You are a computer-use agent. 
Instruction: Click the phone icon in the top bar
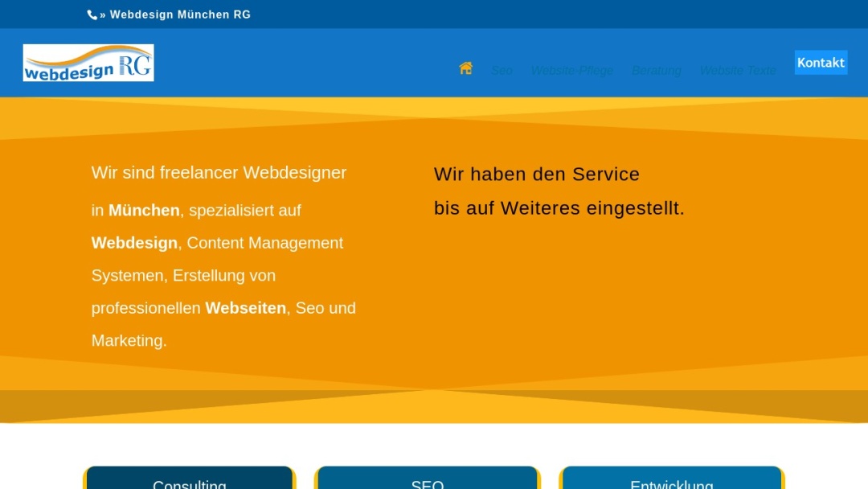pyautogui.click(x=91, y=14)
